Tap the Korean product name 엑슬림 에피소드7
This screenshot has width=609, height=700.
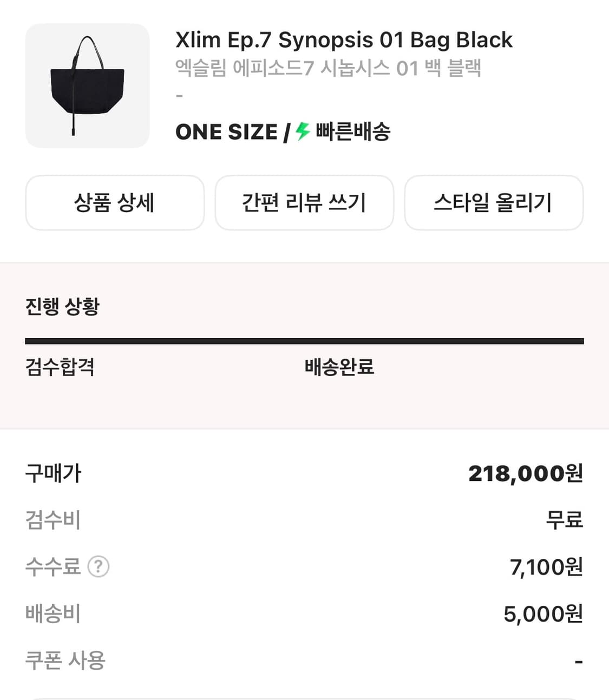tap(328, 68)
